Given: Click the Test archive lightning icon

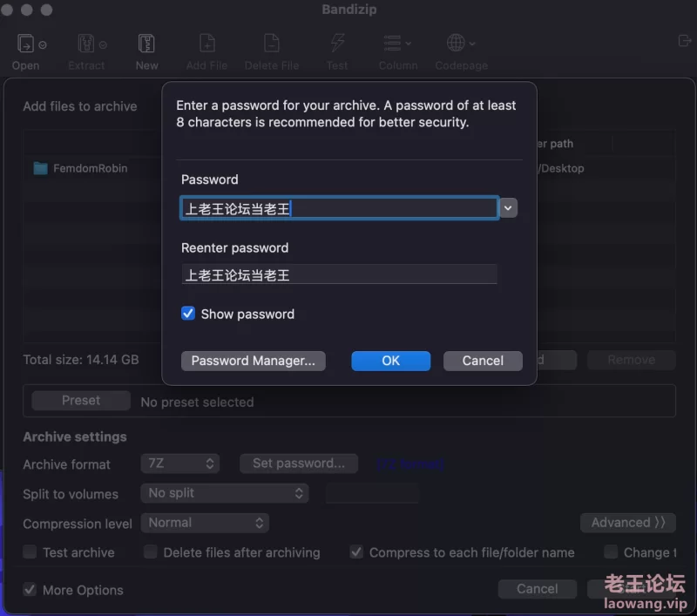Looking at the screenshot, I should click(337, 44).
